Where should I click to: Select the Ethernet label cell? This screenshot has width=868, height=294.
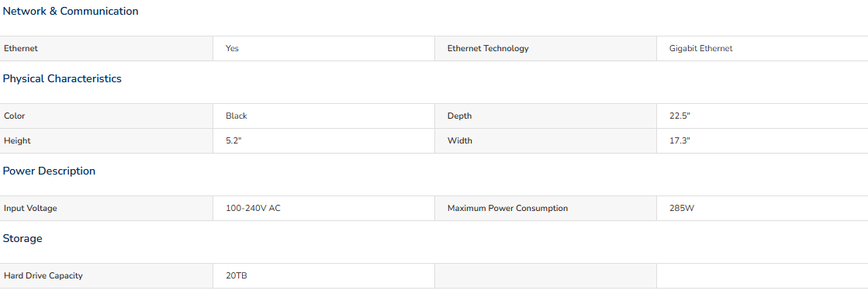click(x=106, y=49)
